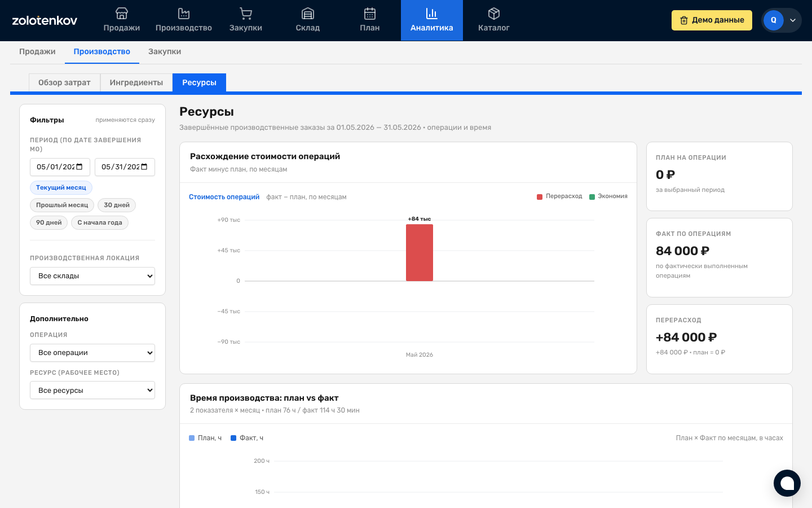Viewport: 812px width, 508px height.
Task: Expand the Все ресурсы dropdown
Action: (92, 391)
